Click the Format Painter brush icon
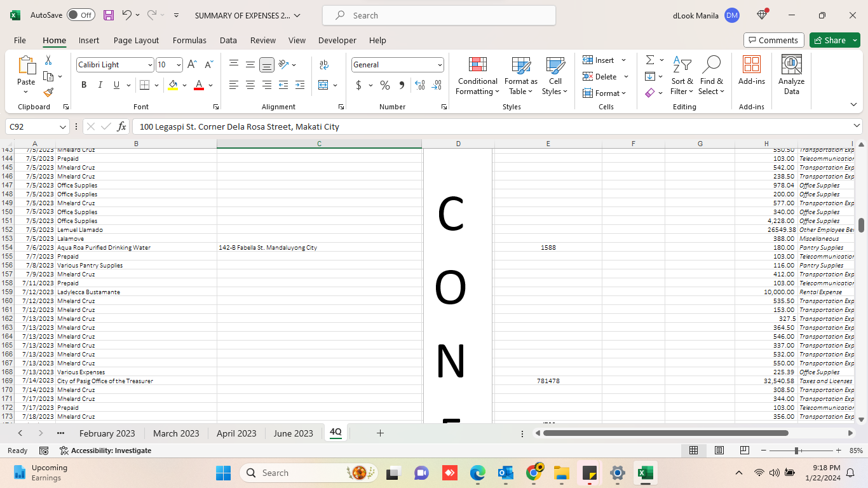 (x=48, y=92)
